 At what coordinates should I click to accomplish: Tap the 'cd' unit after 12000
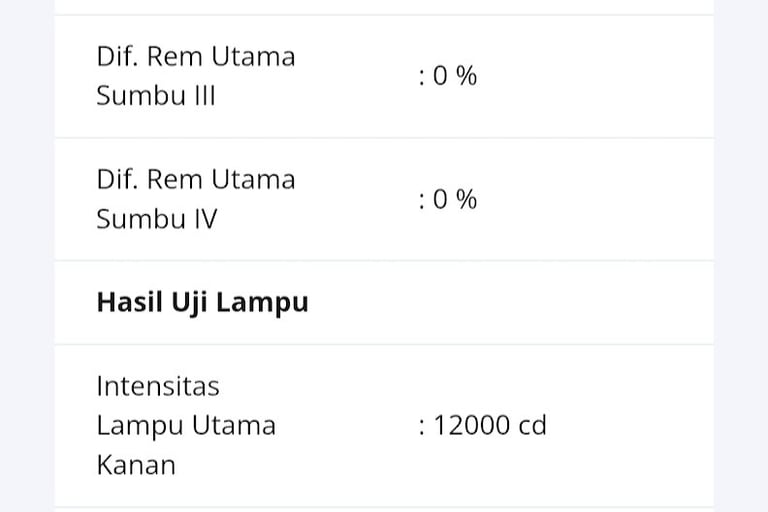coord(532,426)
